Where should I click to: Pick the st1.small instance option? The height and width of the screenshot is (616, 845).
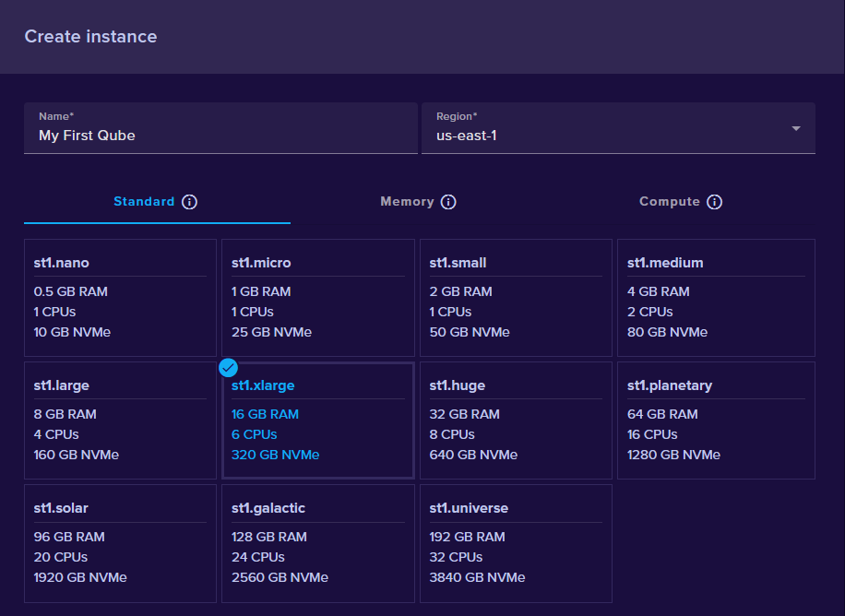516,298
